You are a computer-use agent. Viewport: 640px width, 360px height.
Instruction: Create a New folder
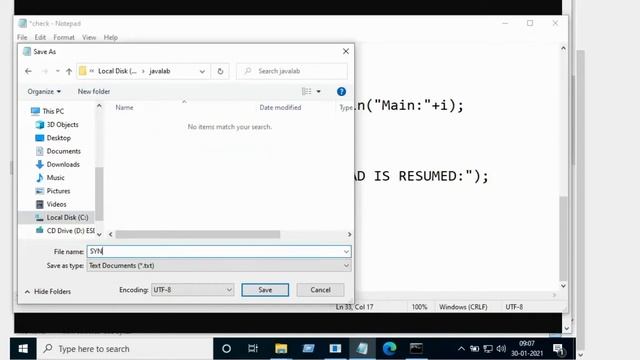click(94, 91)
